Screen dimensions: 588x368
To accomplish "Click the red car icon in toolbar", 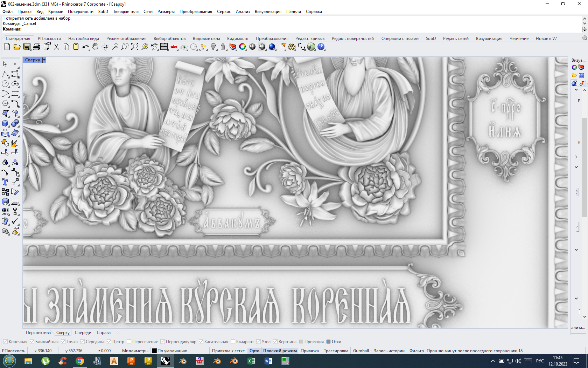I will click(174, 47).
